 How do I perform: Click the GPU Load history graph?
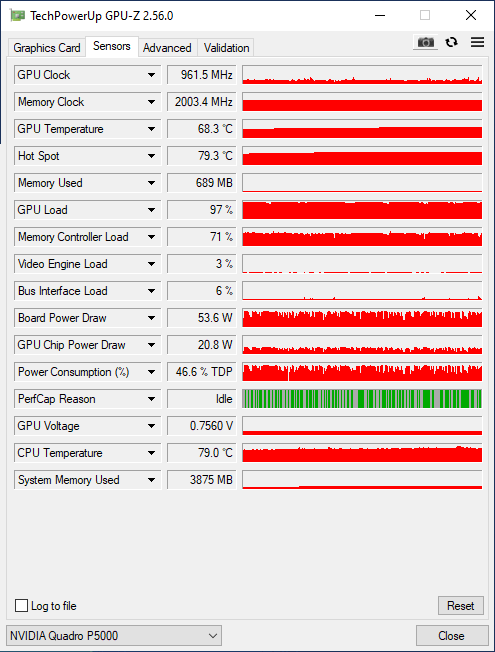(x=362, y=210)
